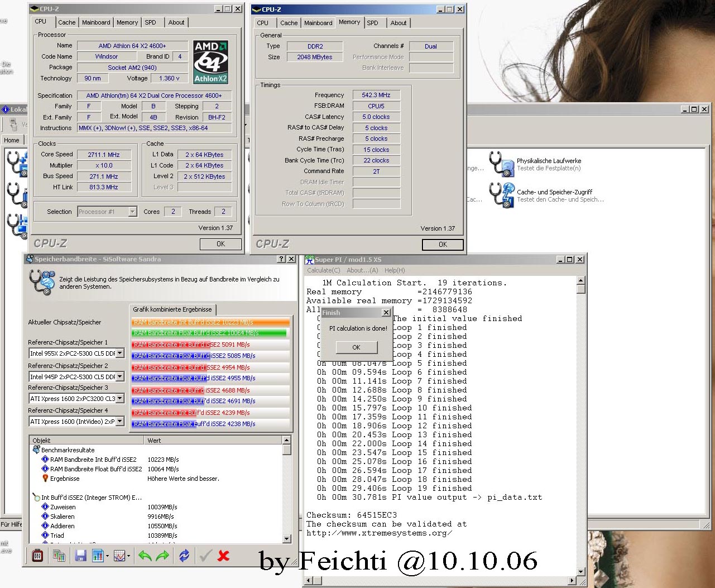Image resolution: width=715 pixels, height=588 pixels.
Task: Click the Int Buff'd iSSE2 STROM icon
Action: pyautogui.click(x=36, y=498)
